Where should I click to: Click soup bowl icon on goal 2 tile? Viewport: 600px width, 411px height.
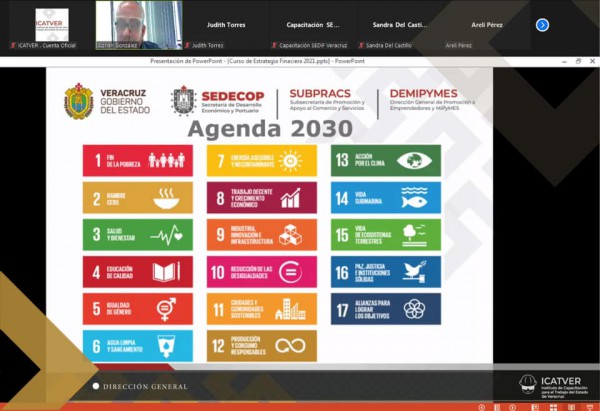coord(166,198)
